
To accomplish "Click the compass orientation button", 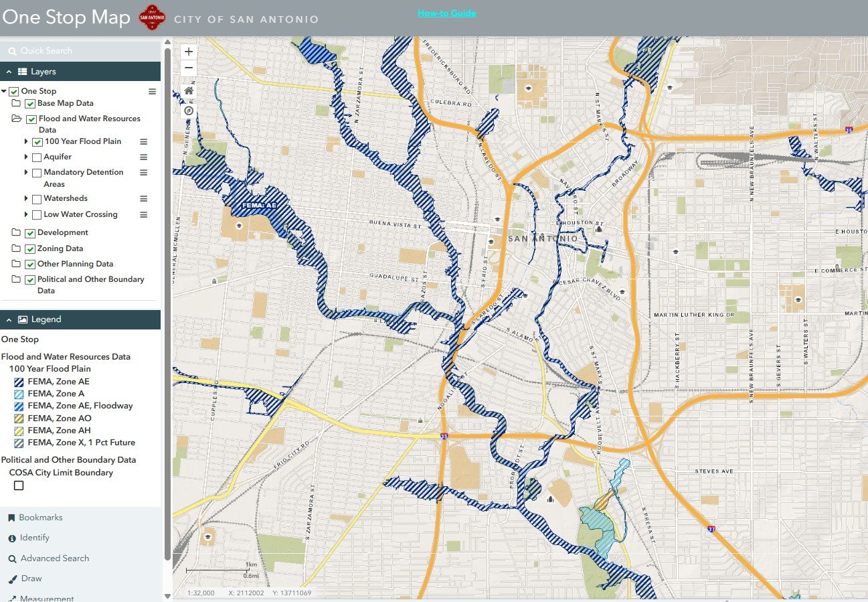I will (188, 110).
